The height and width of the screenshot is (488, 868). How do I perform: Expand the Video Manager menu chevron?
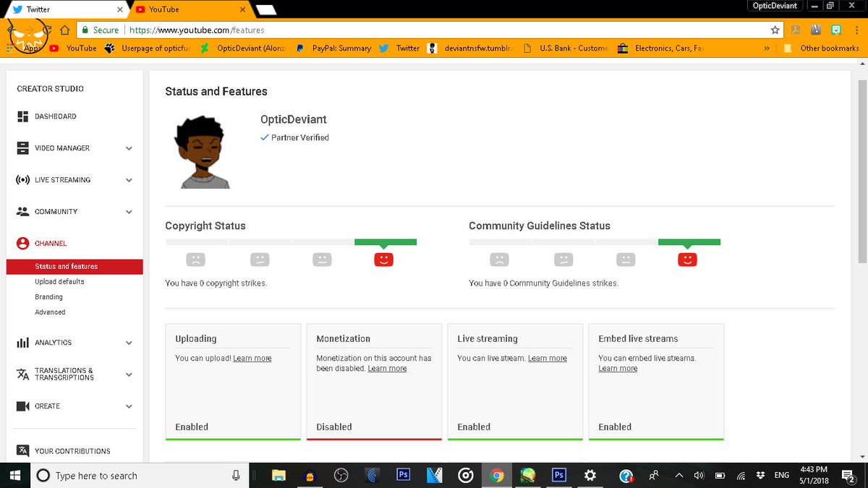click(x=129, y=148)
